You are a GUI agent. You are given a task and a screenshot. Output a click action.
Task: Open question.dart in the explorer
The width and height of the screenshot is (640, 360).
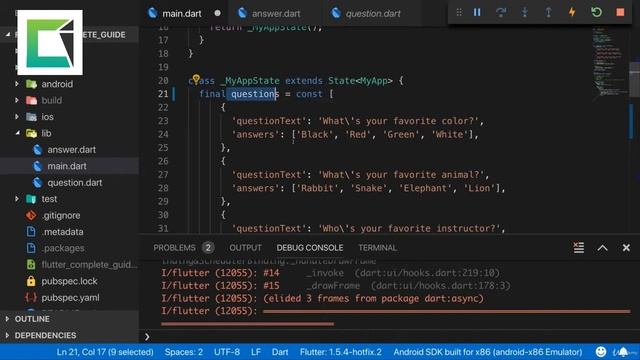(x=74, y=182)
